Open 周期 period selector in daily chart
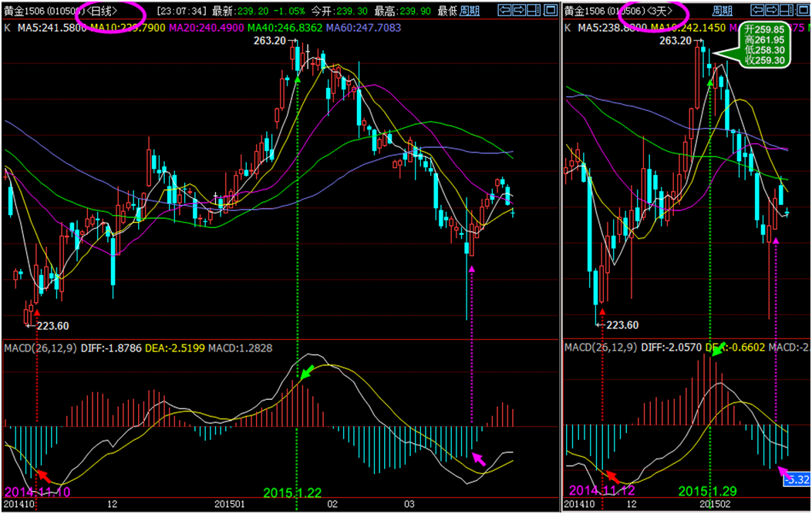The width and height of the screenshot is (812, 514). pyautogui.click(x=469, y=11)
